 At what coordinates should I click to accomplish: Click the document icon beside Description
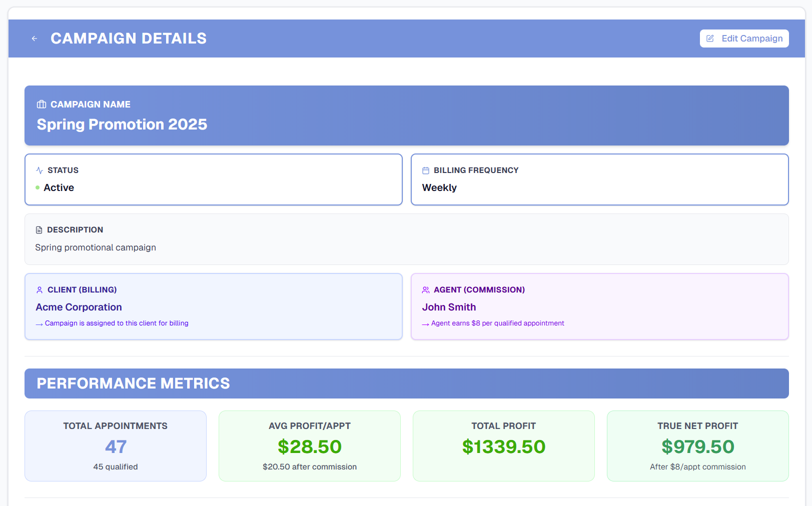click(40, 229)
